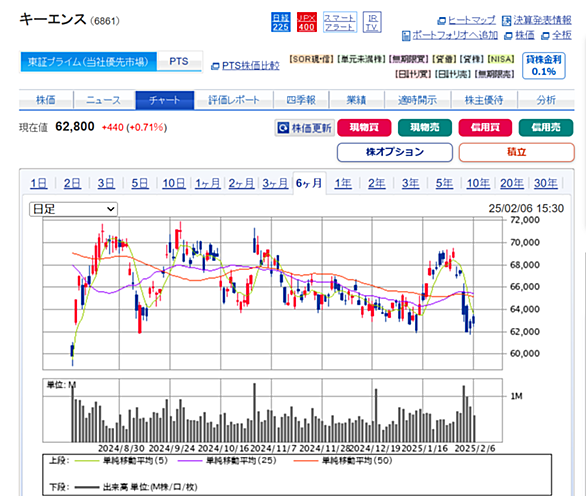Select the 3年 chart period
Screen dimensions: 586x496
(410, 184)
